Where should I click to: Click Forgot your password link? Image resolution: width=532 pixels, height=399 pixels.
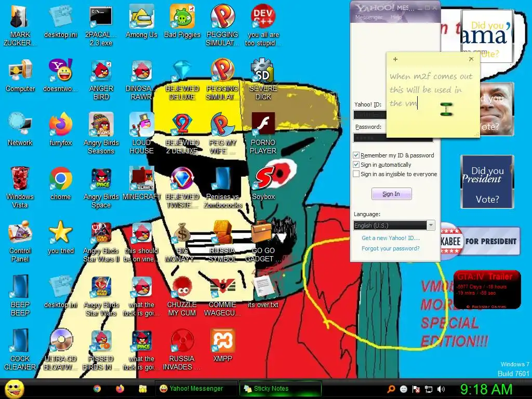391,248
